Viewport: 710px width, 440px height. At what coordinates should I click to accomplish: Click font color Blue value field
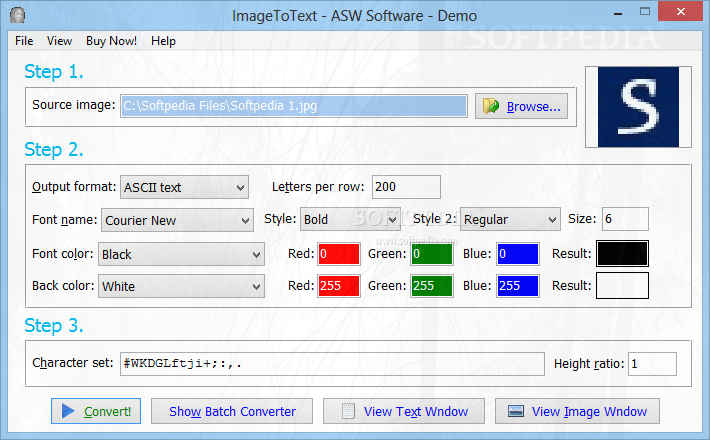[x=518, y=254]
